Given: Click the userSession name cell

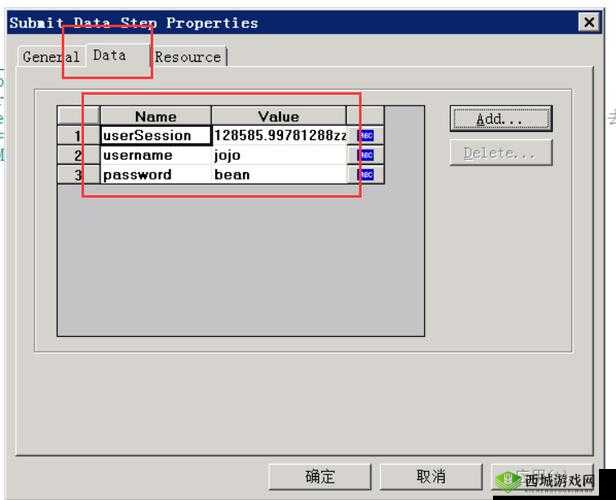Looking at the screenshot, I should (x=155, y=135).
